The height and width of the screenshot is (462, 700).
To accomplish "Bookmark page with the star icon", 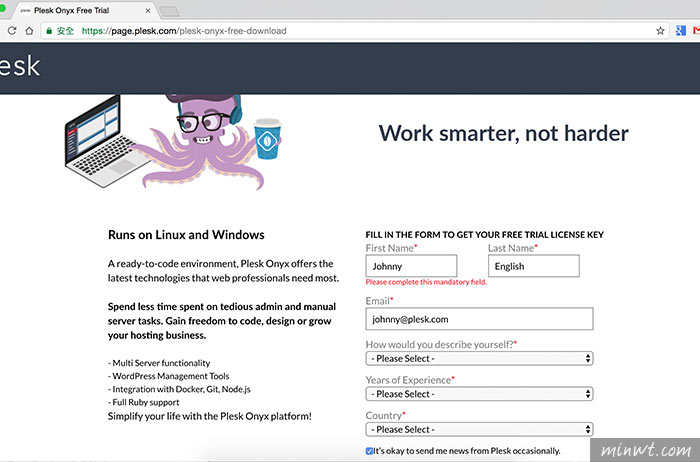I will pos(660,31).
